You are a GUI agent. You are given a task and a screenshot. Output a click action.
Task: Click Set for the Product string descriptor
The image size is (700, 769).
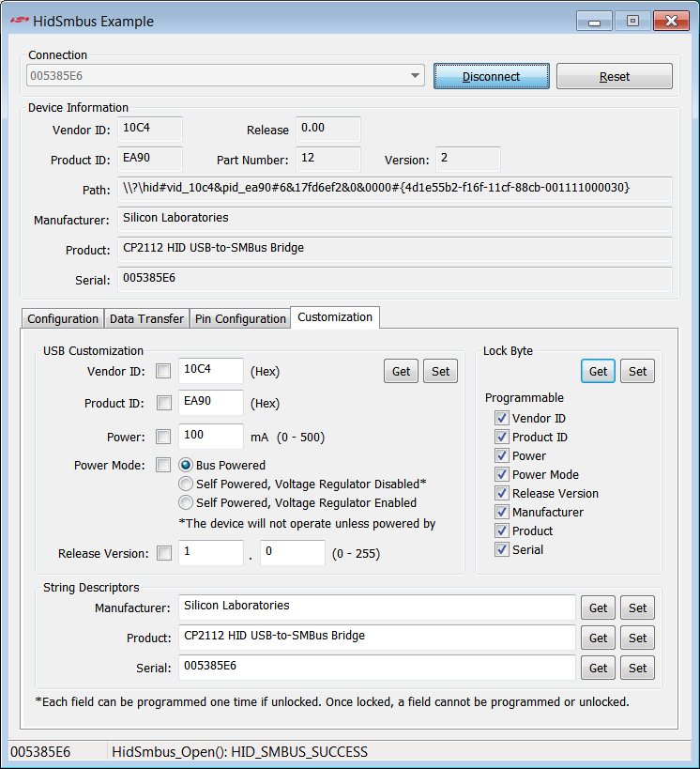(x=638, y=638)
